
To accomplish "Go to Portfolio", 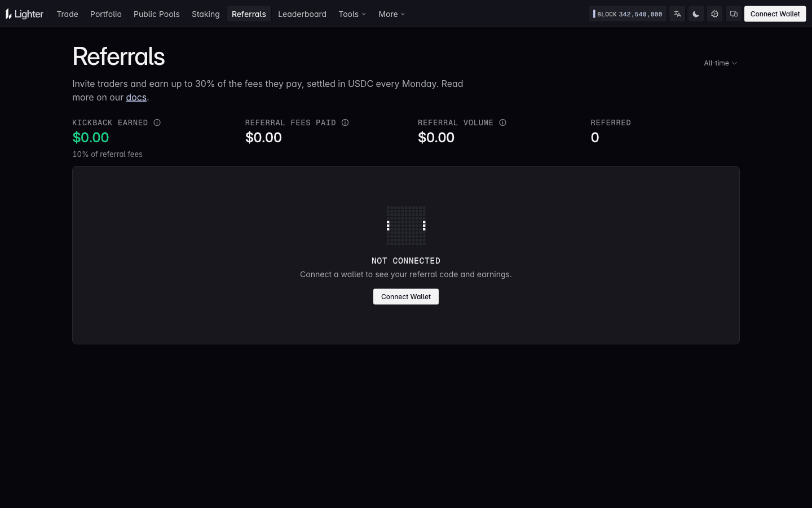I will click(x=106, y=14).
